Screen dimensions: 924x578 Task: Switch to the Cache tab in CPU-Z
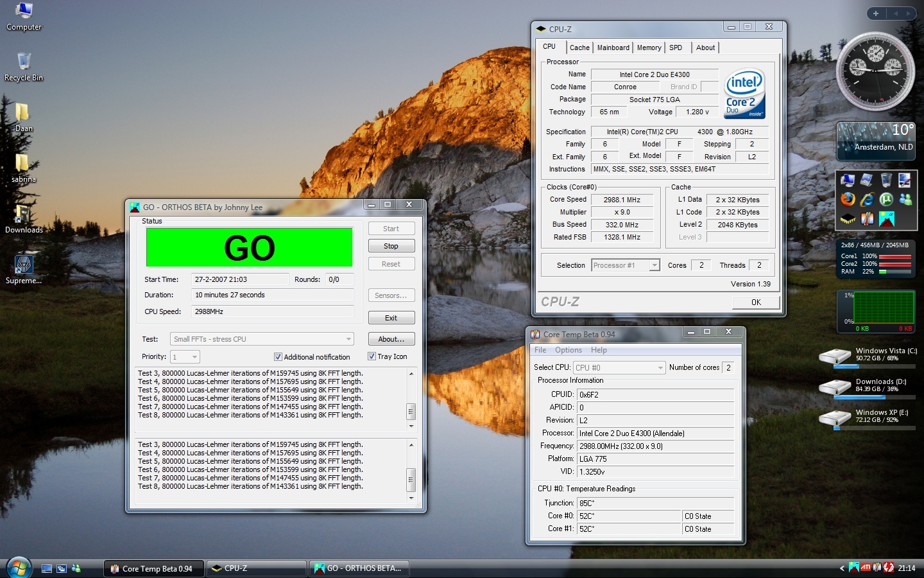(579, 48)
